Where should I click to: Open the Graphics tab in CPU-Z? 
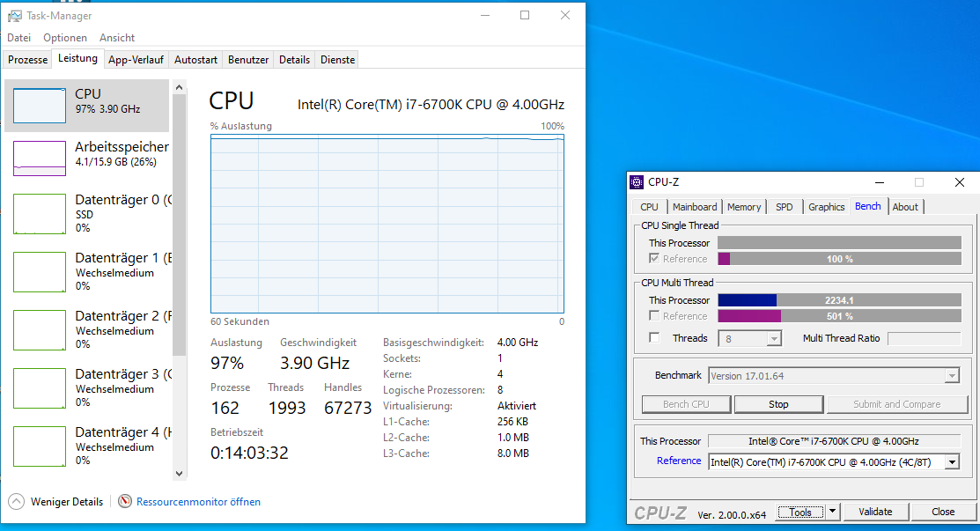coord(826,207)
